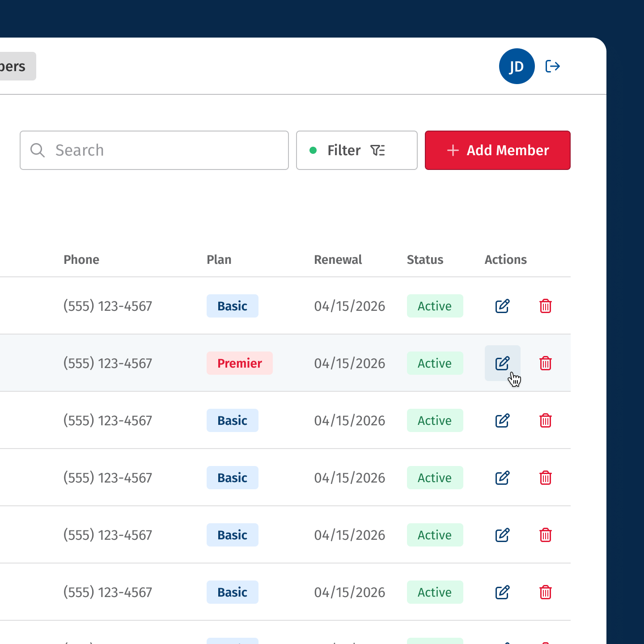Open the JD user avatar

pyautogui.click(x=517, y=66)
